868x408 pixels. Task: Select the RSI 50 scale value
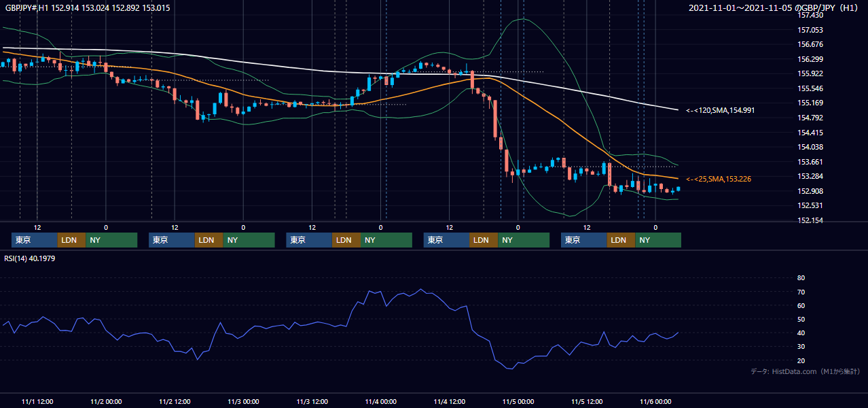coord(801,319)
